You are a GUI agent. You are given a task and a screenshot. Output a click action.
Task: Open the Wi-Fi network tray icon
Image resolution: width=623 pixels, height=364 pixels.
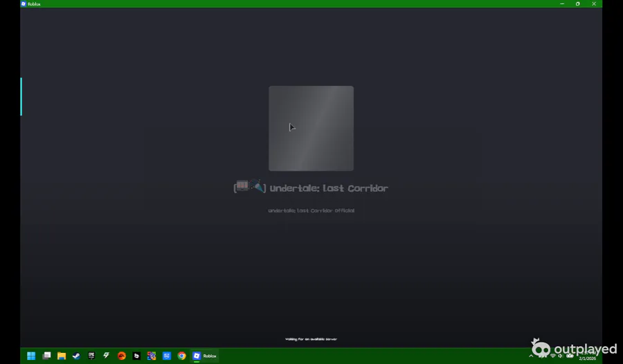(x=552, y=356)
